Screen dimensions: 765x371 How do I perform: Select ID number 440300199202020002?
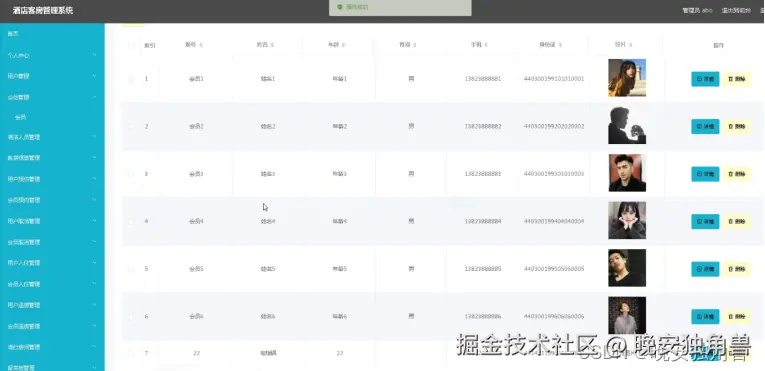click(x=554, y=126)
